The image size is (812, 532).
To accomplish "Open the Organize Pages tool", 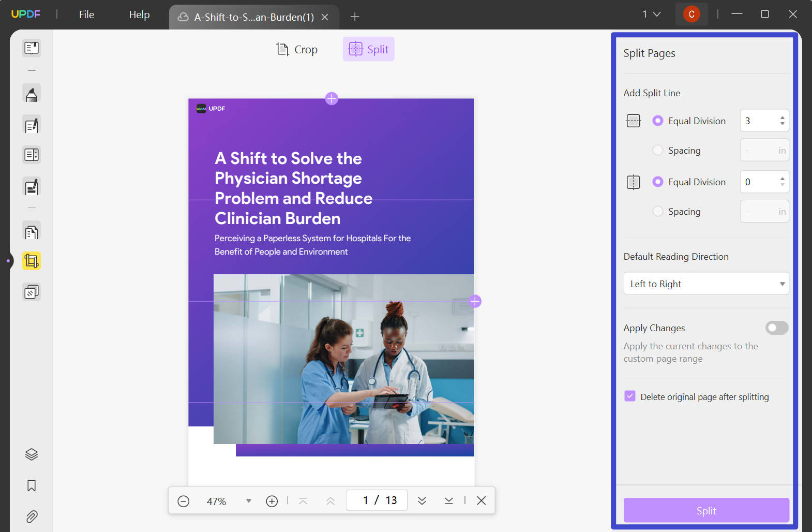I will click(32, 232).
